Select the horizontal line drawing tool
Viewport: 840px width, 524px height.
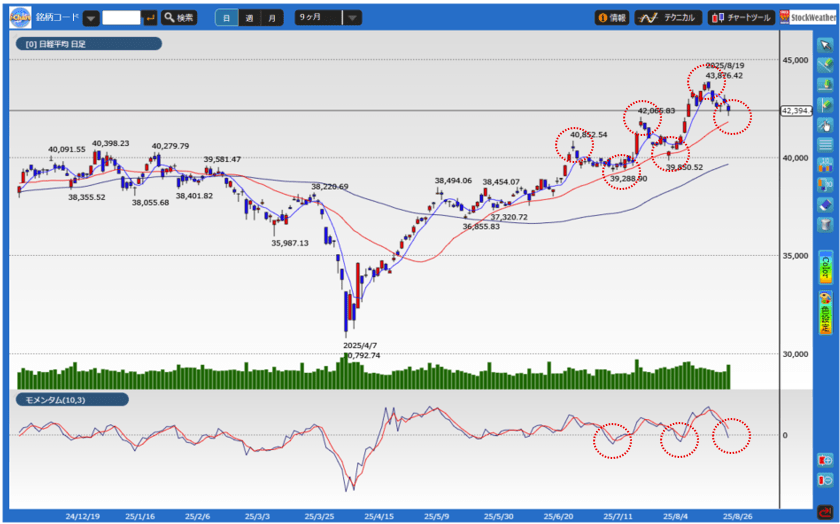click(x=826, y=85)
